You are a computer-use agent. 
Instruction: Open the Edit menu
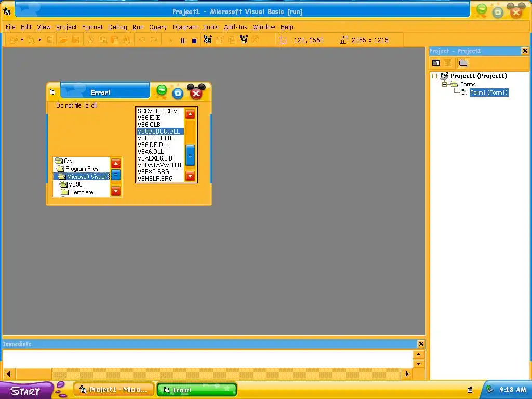tap(26, 27)
